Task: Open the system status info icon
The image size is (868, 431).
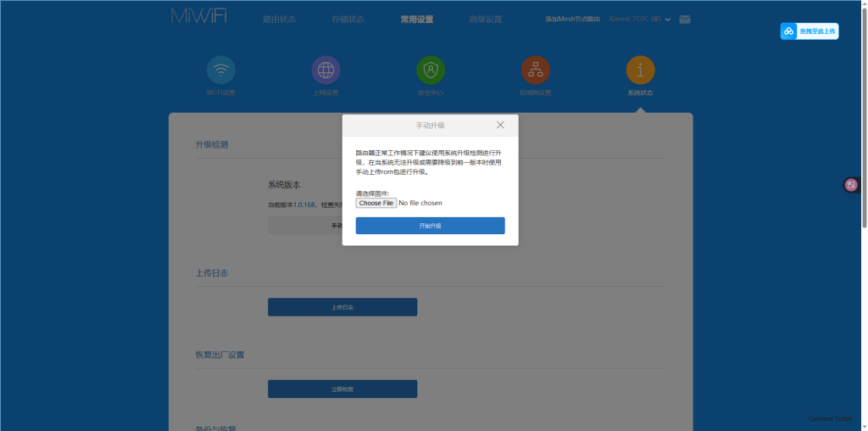Action: pyautogui.click(x=641, y=70)
